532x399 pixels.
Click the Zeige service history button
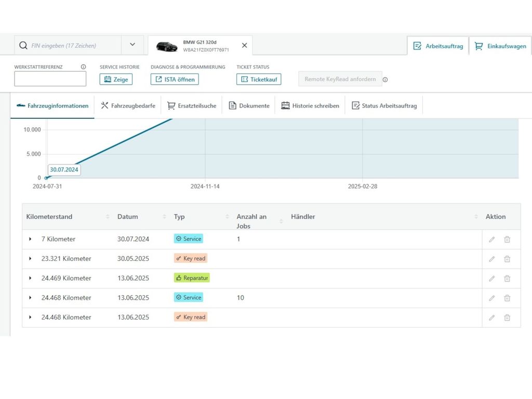(116, 79)
